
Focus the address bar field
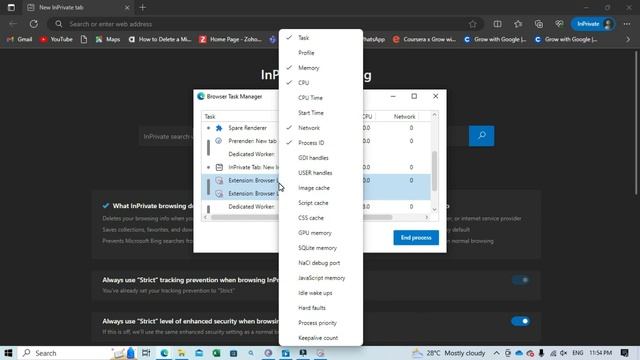point(265,24)
